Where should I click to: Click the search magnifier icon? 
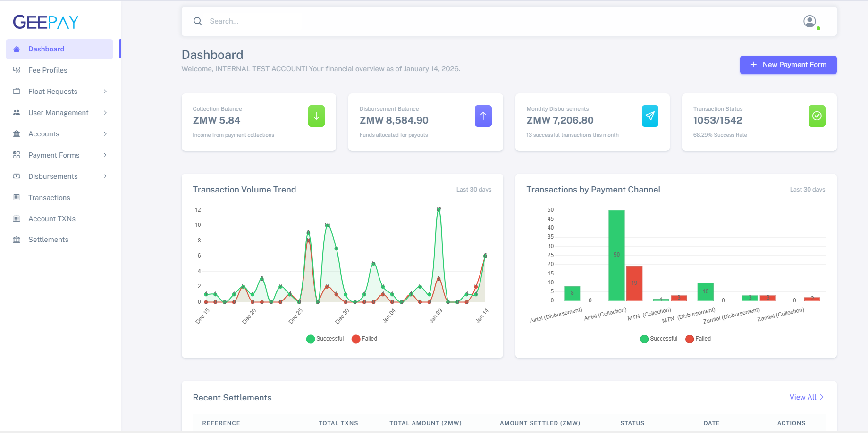(x=198, y=21)
